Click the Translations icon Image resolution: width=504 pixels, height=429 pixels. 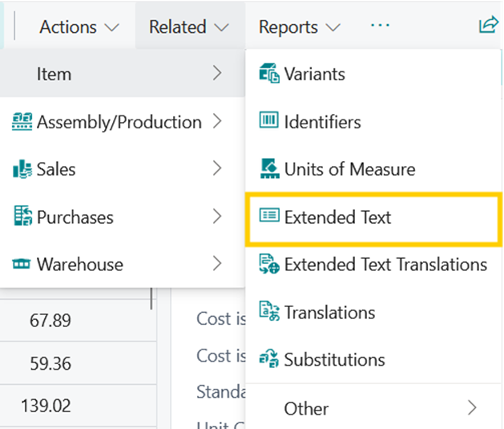268,312
